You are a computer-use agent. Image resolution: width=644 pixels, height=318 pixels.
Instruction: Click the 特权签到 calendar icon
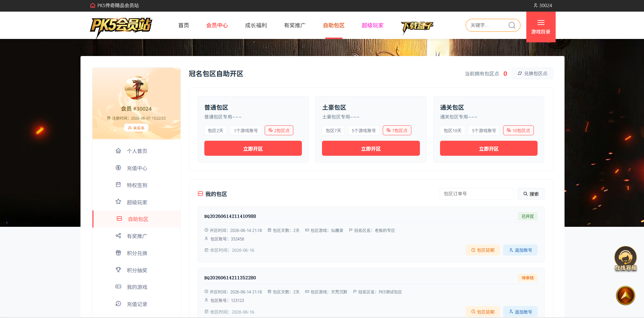[x=118, y=185]
